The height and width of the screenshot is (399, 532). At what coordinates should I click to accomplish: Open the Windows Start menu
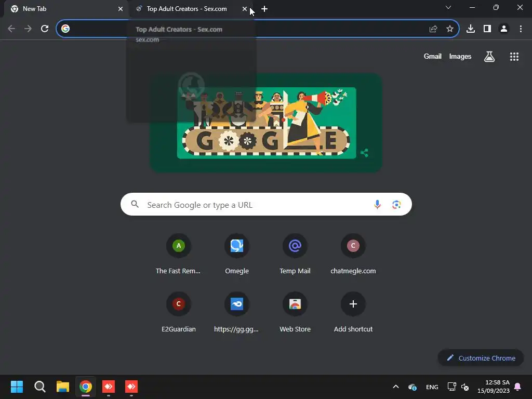(17, 387)
